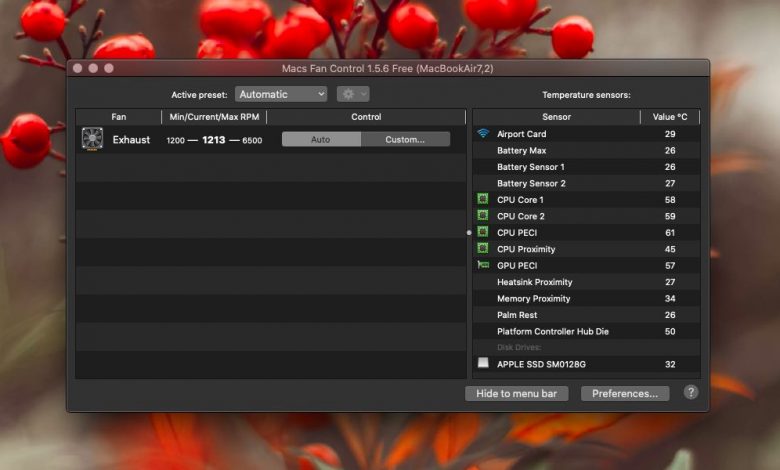Click the Min/Current/Max RPM column header
Viewport: 780px width, 470px height.
tap(214, 117)
